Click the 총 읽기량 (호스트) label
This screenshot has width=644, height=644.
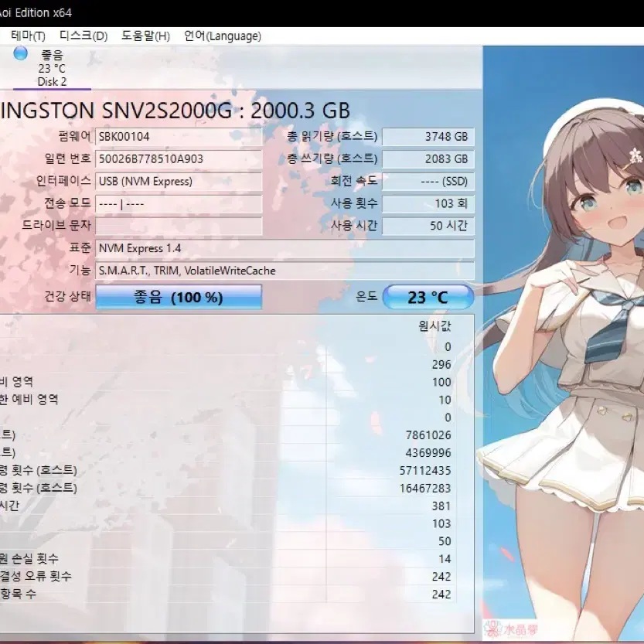[332, 136]
